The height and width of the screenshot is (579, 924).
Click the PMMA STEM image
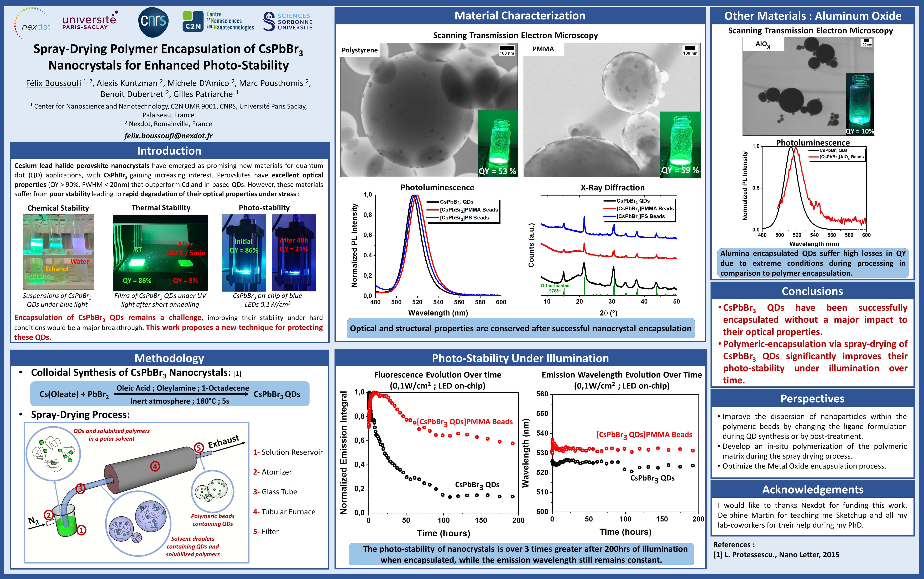612,110
